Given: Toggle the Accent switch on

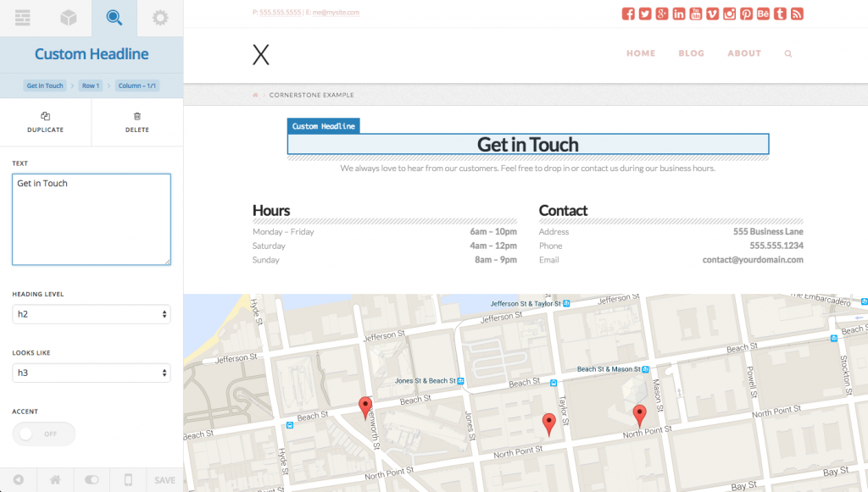Looking at the screenshot, I should point(43,434).
